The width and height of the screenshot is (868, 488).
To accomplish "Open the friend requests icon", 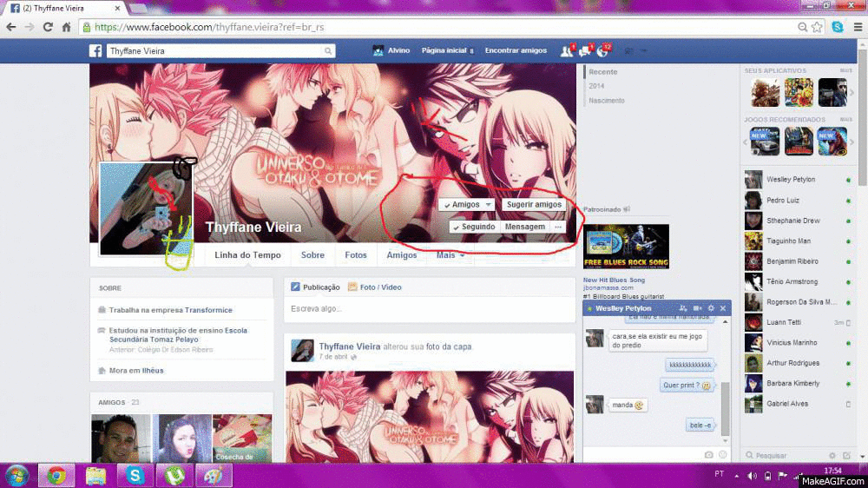I will 567,51.
